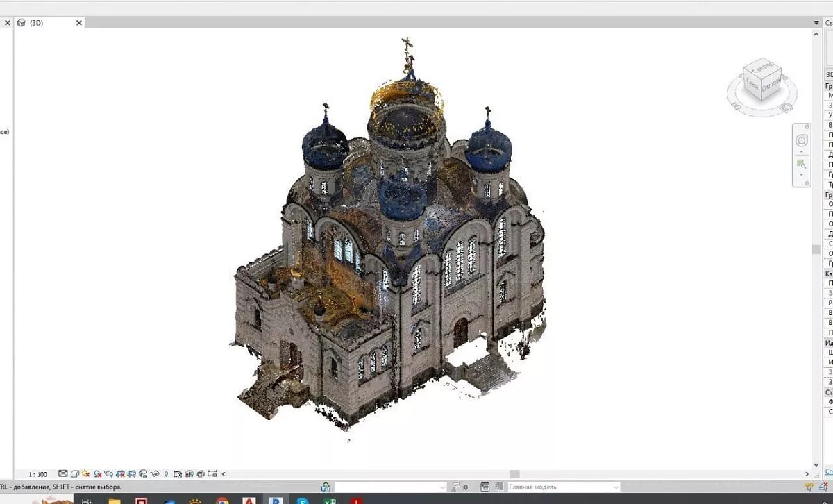Click the Crop View icon
The image size is (833, 504).
pos(121,474)
